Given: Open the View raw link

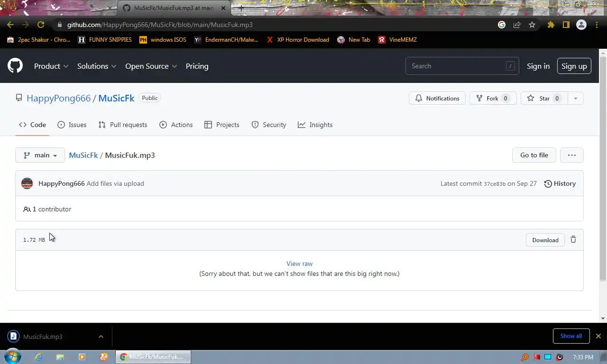Looking at the screenshot, I should (299, 264).
